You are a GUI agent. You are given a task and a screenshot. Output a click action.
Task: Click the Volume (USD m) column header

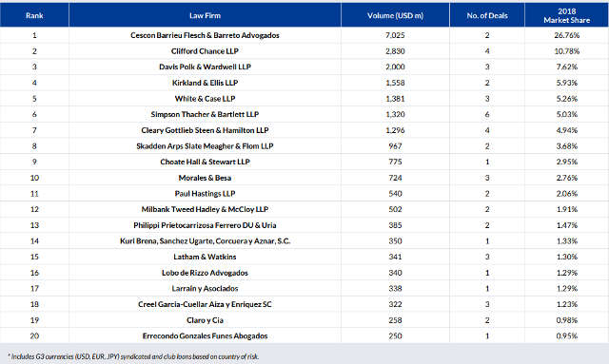click(396, 15)
